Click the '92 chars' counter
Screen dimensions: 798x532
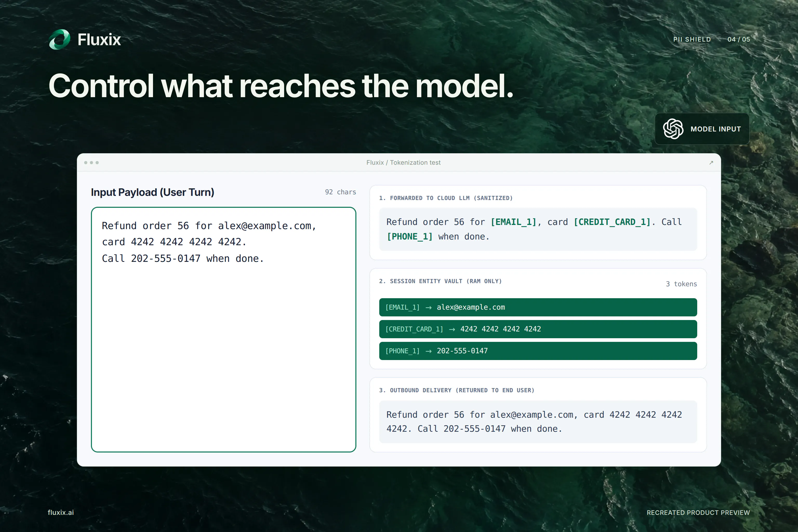(340, 192)
